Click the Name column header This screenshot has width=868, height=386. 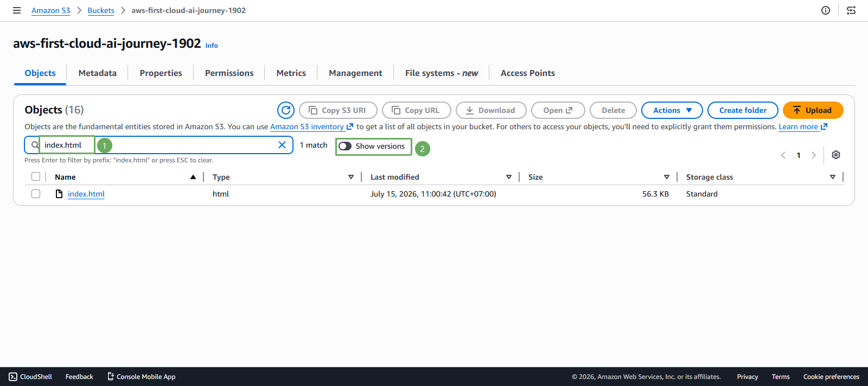[65, 177]
